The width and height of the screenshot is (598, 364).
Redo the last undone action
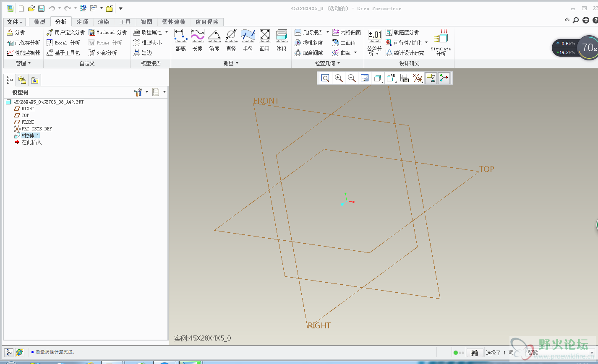(67, 8)
